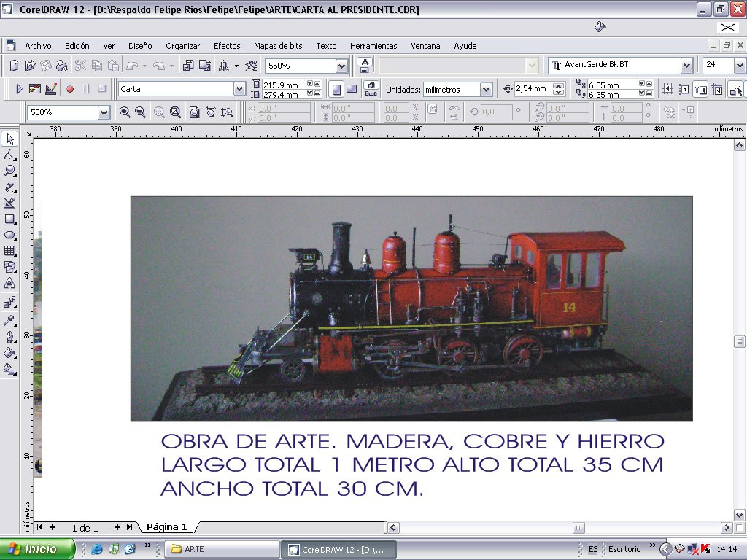Open the Diseño menu
This screenshot has height=560, width=747.
[140, 46]
